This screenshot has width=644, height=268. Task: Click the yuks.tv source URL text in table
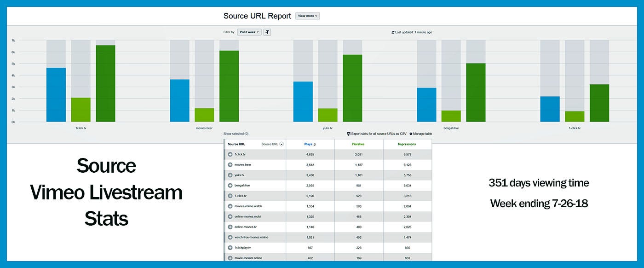click(x=240, y=175)
